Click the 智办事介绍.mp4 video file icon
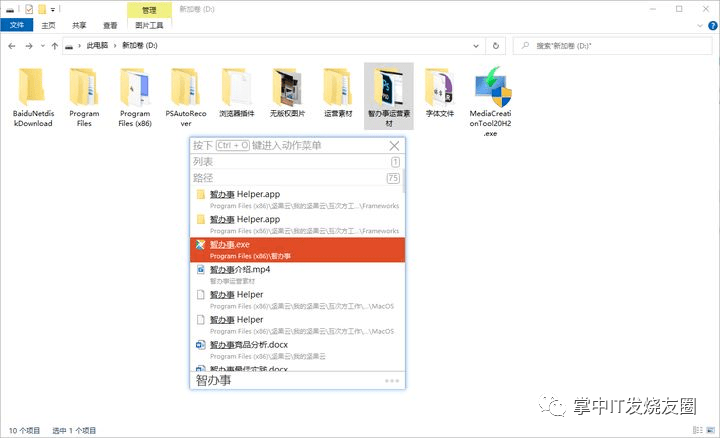Viewport: 720px width, 438px height. pos(200,270)
